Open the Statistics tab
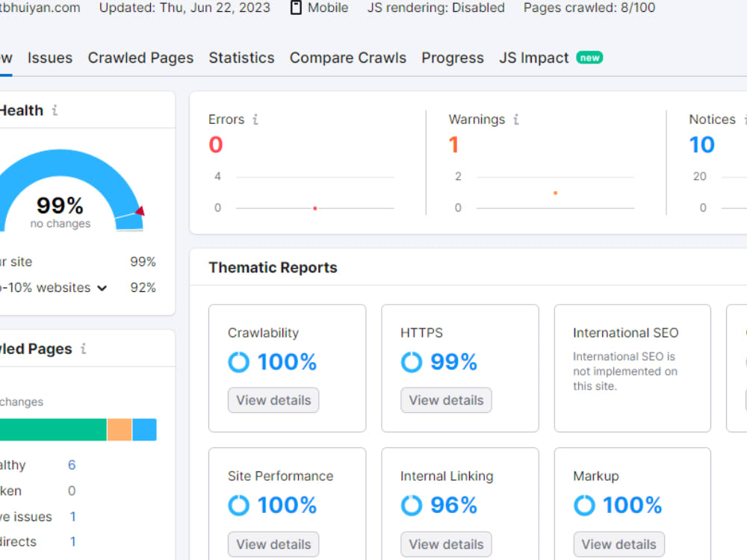The image size is (747, 560). click(241, 57)
